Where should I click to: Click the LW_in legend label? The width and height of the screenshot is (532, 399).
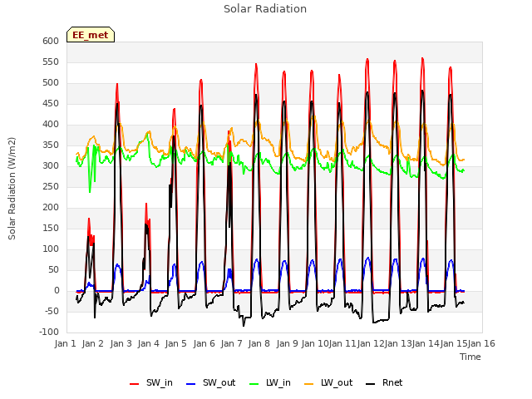point(278,382)
